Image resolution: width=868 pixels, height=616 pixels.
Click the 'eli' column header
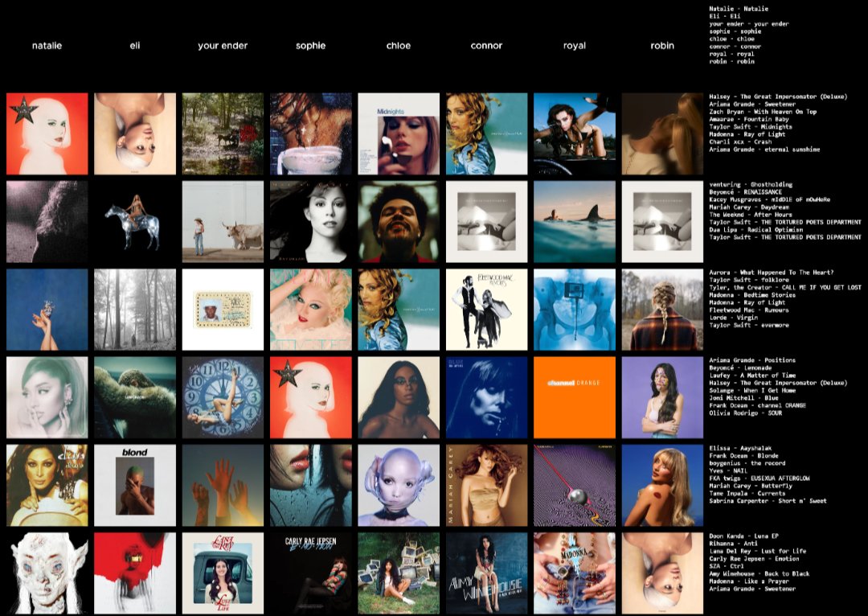[x=134, y=45]
